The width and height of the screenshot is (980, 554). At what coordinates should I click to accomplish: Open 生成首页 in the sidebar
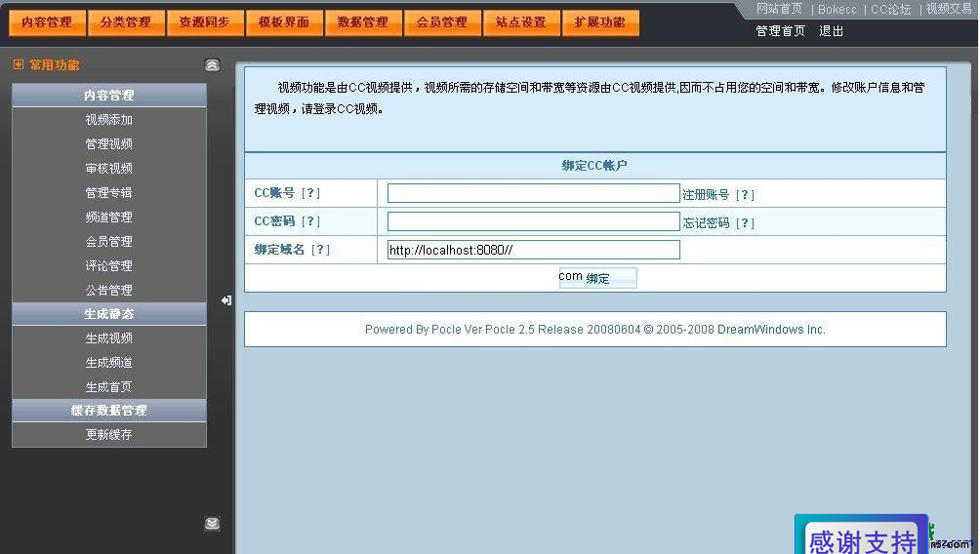pos(109,386)
